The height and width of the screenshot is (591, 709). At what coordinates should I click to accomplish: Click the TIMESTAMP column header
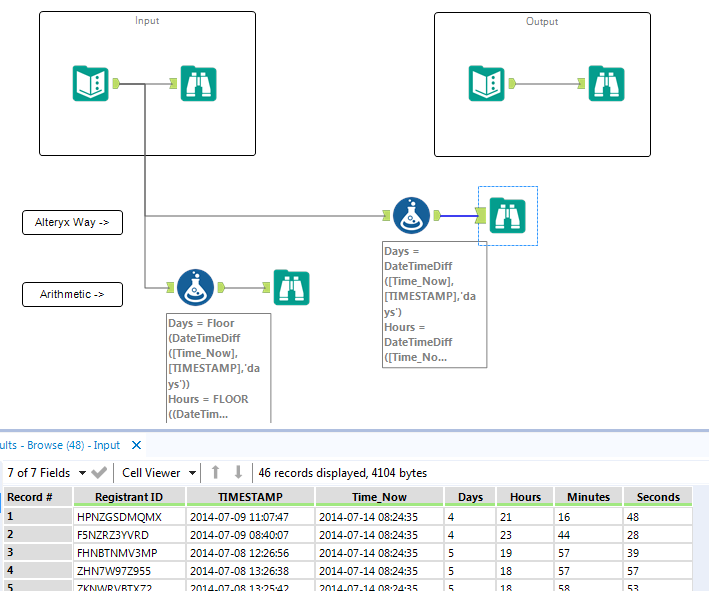250,497
